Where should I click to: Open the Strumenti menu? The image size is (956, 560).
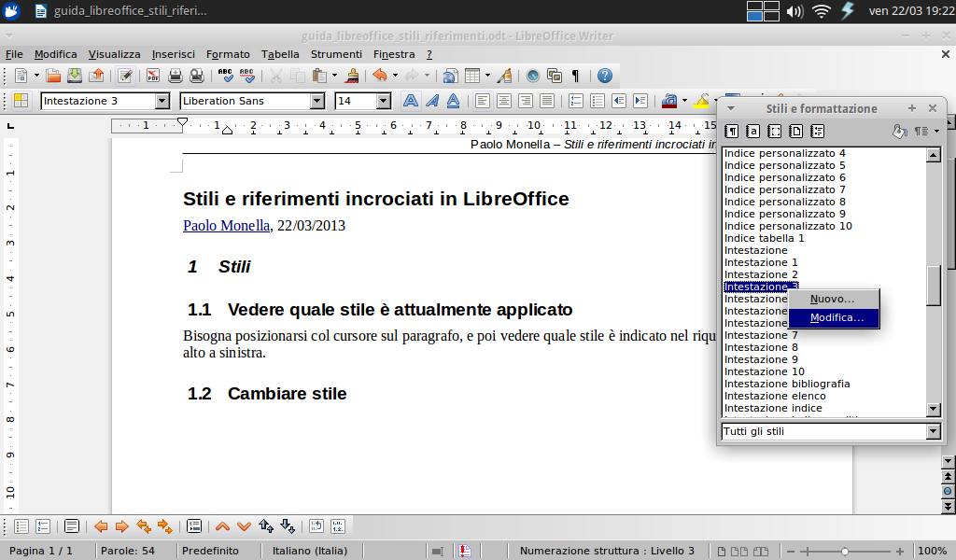click(x=336, y=54)
